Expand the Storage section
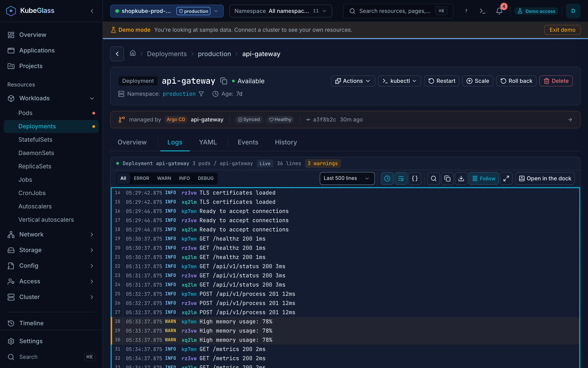The image size is (588, 368). [x=51, y=250]
